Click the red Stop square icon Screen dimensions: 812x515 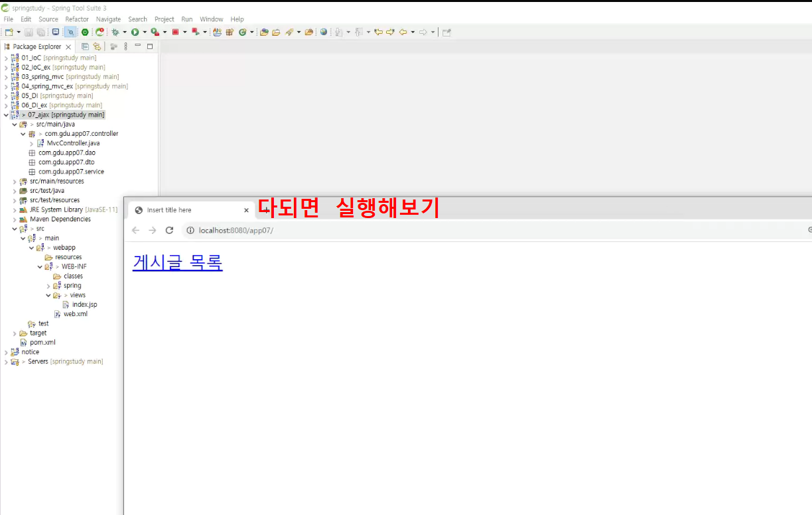click(175, 32)
